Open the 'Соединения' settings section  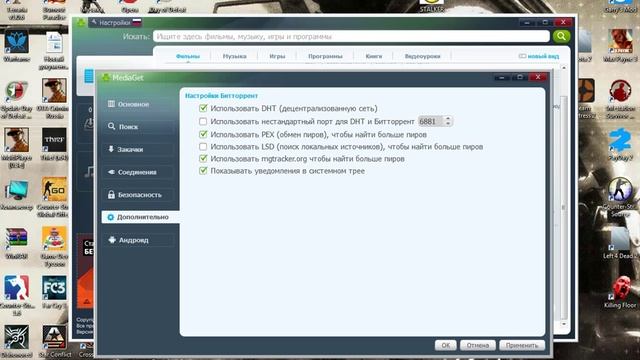[139, 172]
